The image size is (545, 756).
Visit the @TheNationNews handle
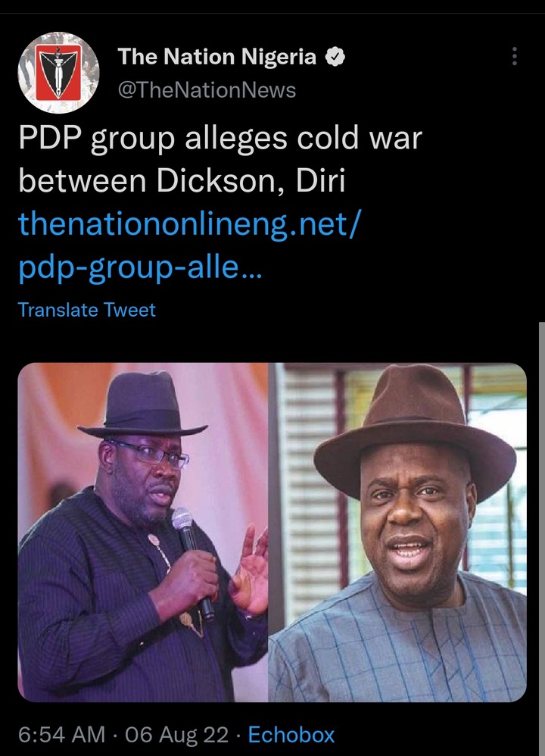[207, 90]
